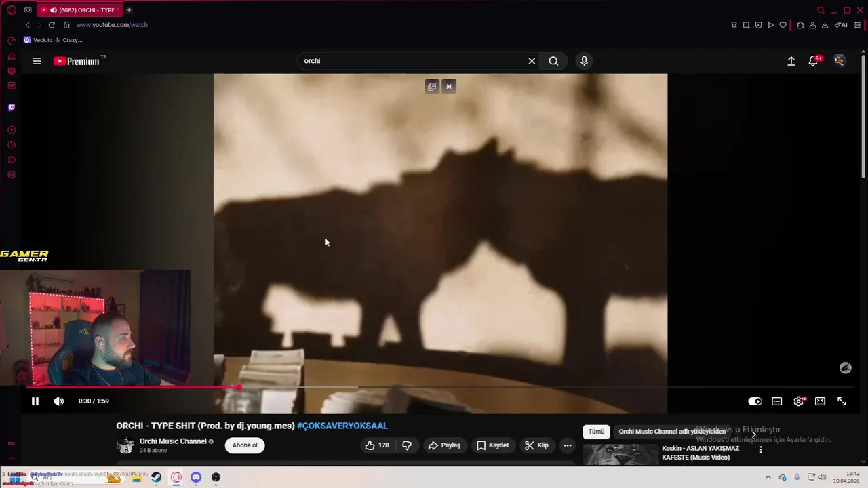This screenshot has width=868, height=488.
Task: Go to YouTube Premium home logo
Action: click(77, 61)
